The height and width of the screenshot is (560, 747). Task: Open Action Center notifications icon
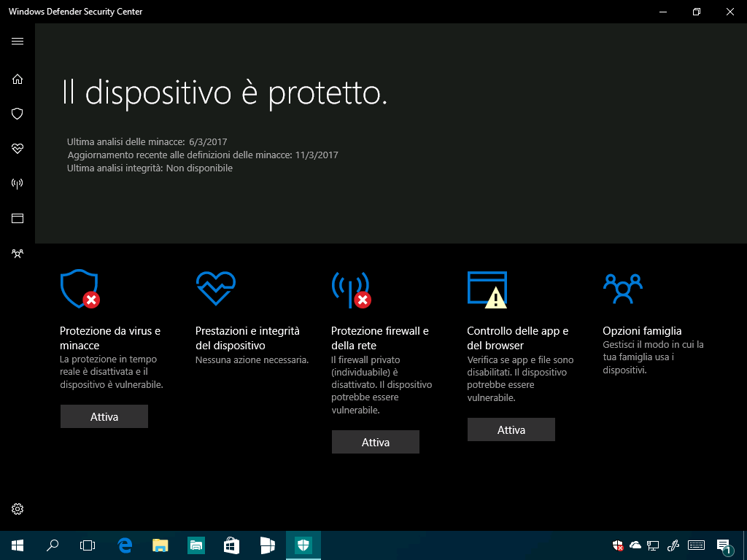click(724, 546)
